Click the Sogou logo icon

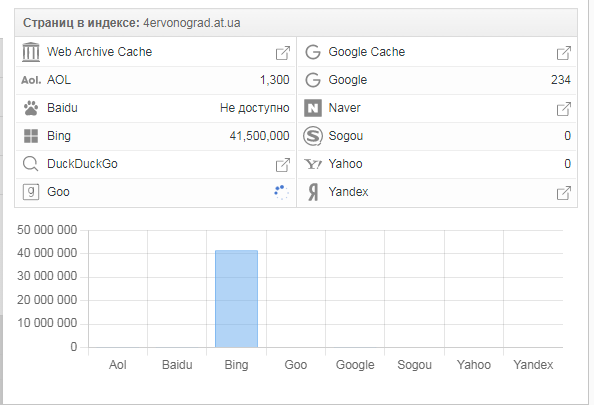coord(313,136)
